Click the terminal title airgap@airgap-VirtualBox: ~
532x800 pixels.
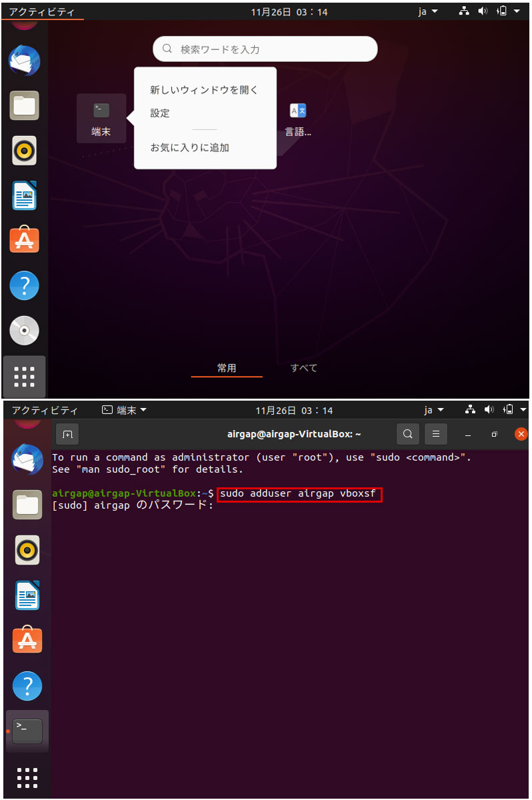[294, 434]
